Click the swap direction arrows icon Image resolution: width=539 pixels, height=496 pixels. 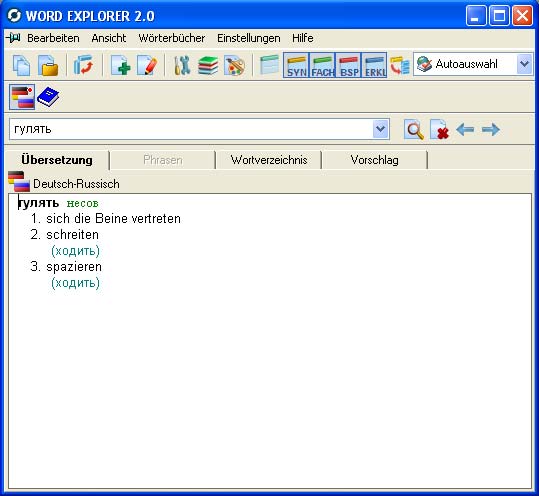click(84, 65)
